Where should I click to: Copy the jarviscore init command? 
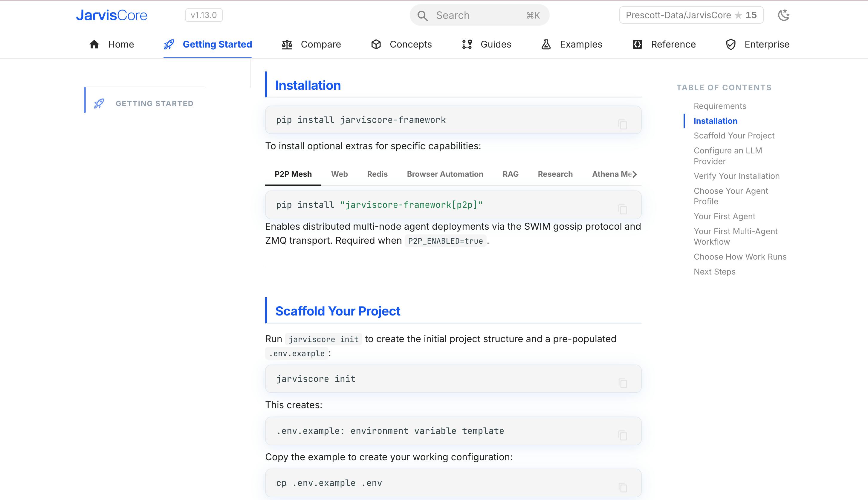(623, 383)
